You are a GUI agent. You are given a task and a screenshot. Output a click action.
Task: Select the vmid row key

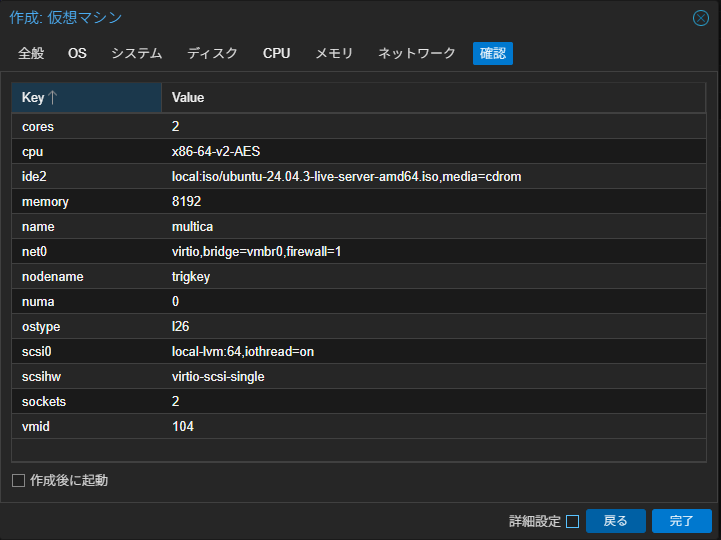(x=35, y=426)
